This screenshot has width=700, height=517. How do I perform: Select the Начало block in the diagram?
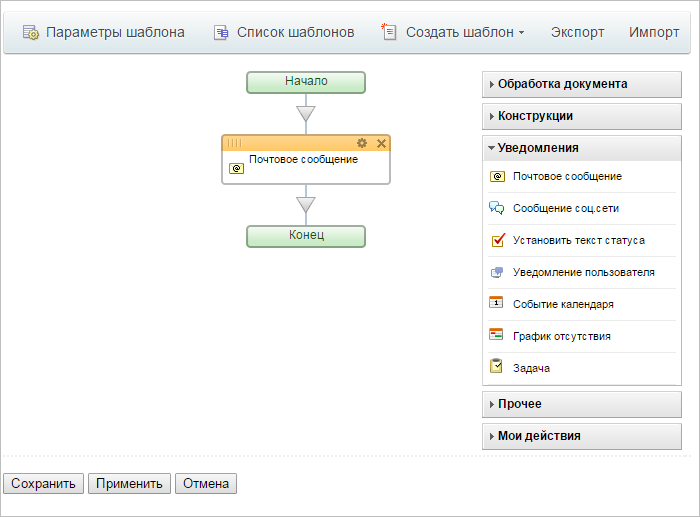[306, 82]
